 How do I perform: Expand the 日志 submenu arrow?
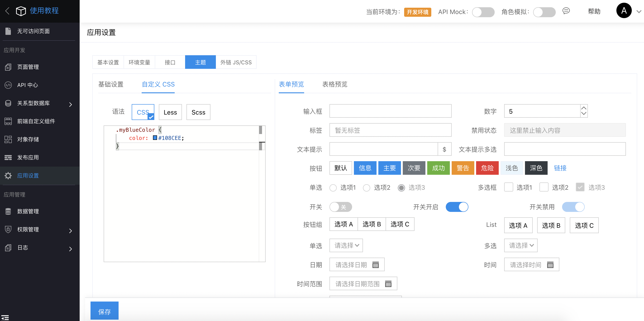71,249
